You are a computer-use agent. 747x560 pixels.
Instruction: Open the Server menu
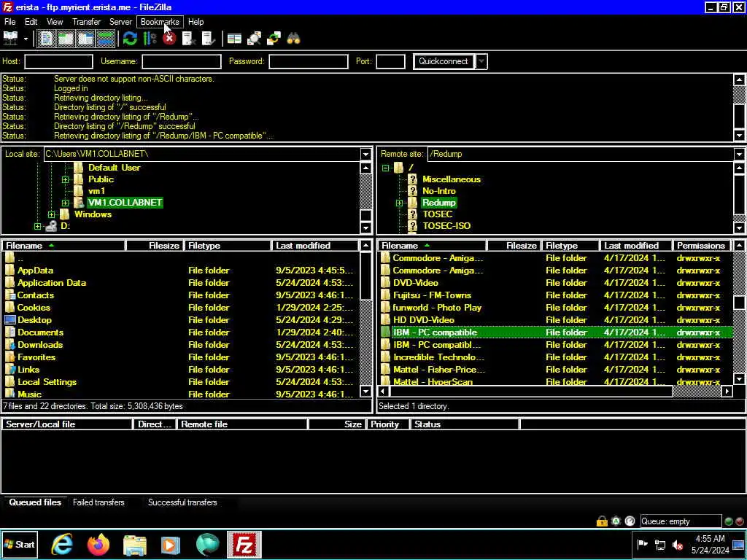[120, 22]
